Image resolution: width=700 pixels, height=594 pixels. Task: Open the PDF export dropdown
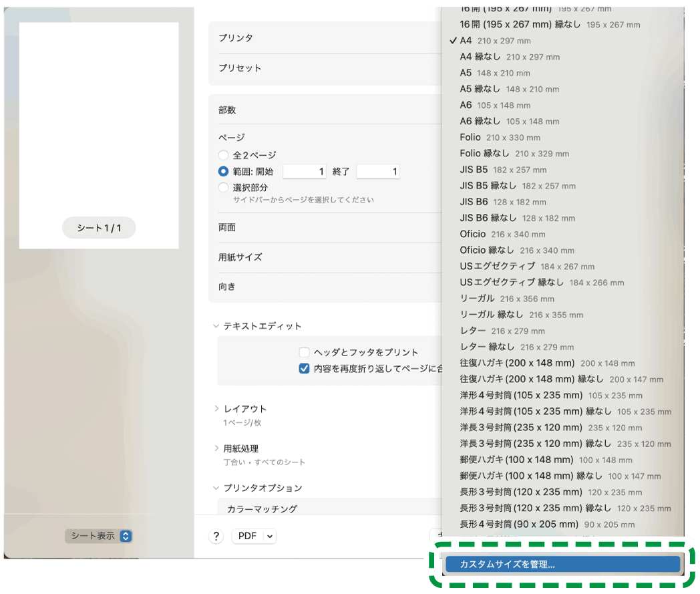(x=254, y=536)
